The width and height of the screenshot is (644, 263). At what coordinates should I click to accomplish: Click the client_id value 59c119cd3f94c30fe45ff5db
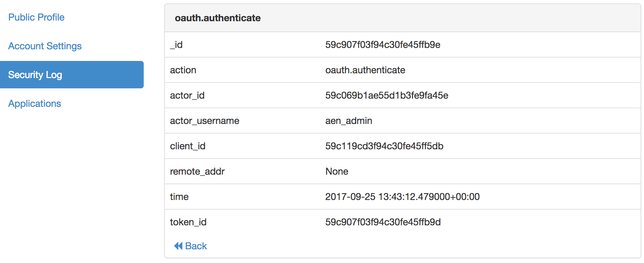tap(384, 146)
